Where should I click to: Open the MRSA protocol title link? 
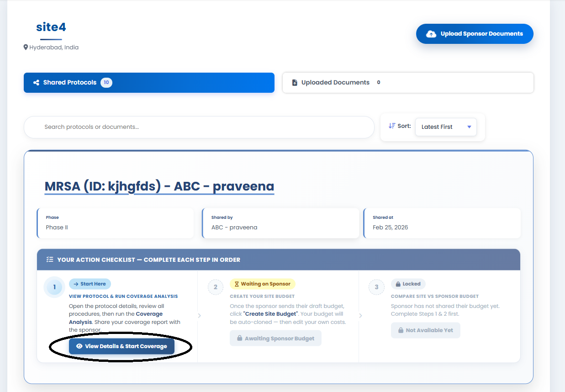(159, 186)
